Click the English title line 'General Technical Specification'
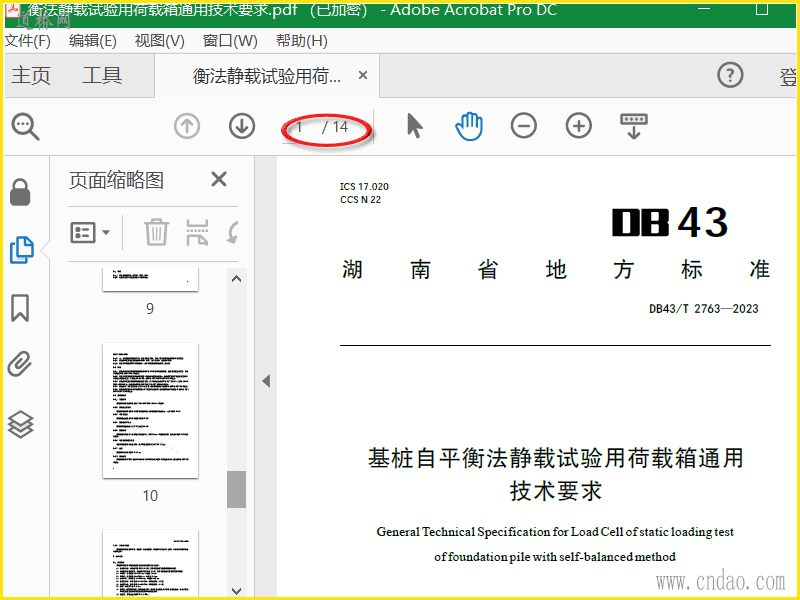The image size is (800, 600). coord(555,532)
